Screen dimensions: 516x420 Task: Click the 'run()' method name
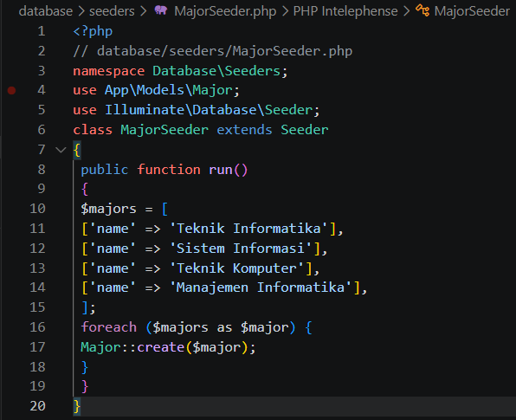click(x=228, y=170)
